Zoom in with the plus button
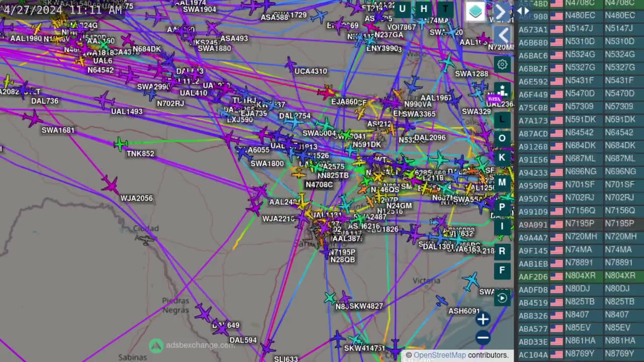The height and width of the screenshot is (362, 644). (x=482, y=319)
